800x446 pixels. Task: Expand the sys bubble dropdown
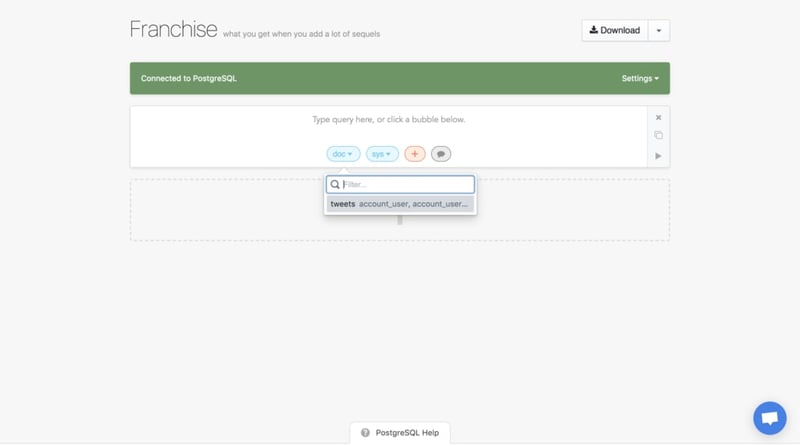click(382, 154)
